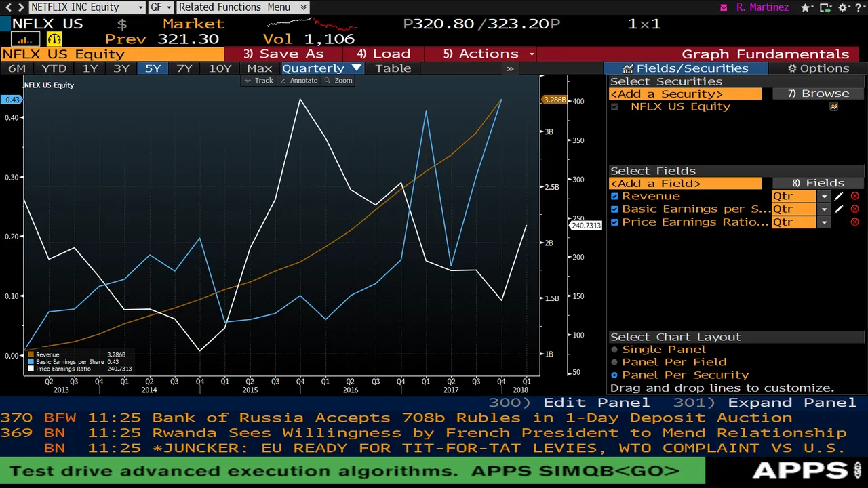Go back with the left navigation arrow

click(7, 7)
